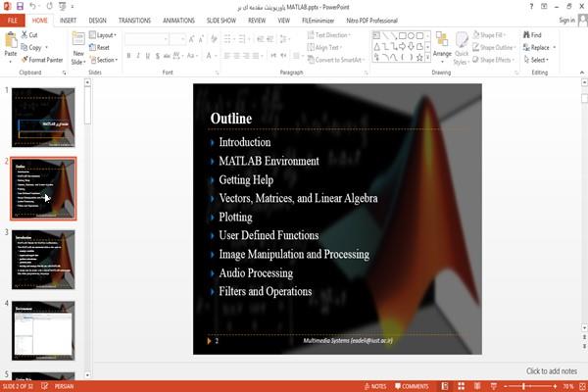The image size is (588, 392).
Task: Decrease font size with the small A icon
Action: tap(201, 39)
